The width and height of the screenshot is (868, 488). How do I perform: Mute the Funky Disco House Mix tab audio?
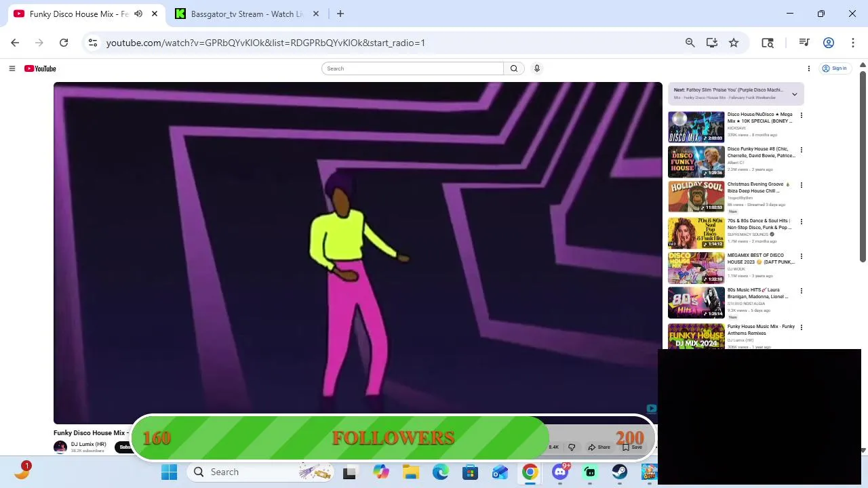[x=138, y=14]
